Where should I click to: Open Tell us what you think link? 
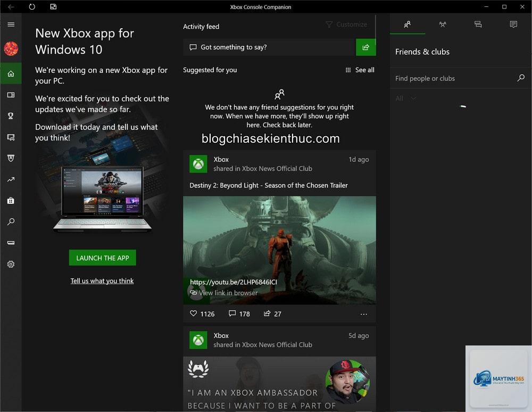102,281
